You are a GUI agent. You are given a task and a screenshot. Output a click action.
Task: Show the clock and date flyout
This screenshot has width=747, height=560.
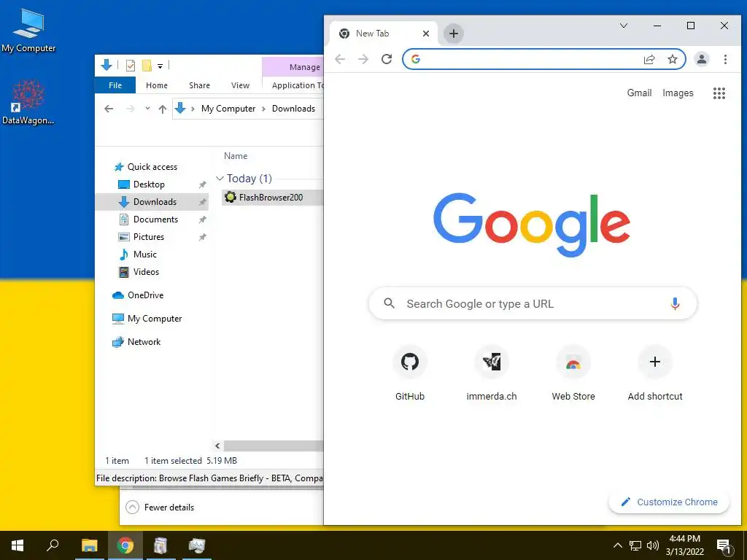pos(684,545)
